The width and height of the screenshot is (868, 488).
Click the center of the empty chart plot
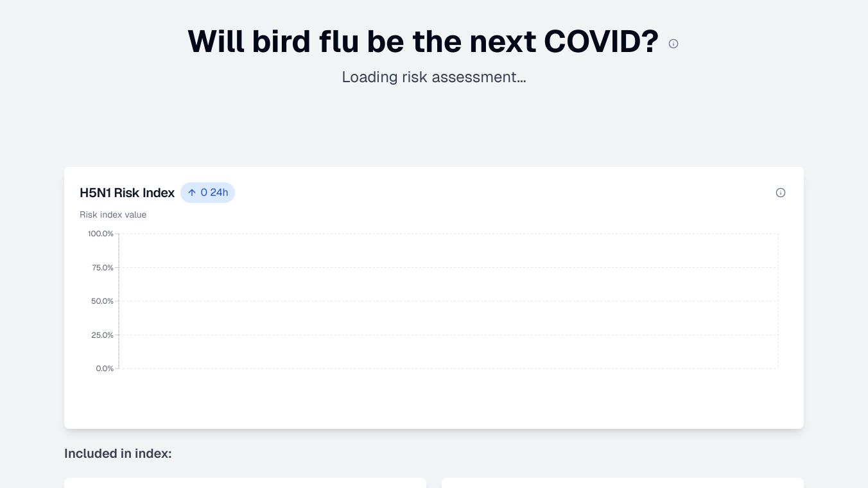click(448, 301)
